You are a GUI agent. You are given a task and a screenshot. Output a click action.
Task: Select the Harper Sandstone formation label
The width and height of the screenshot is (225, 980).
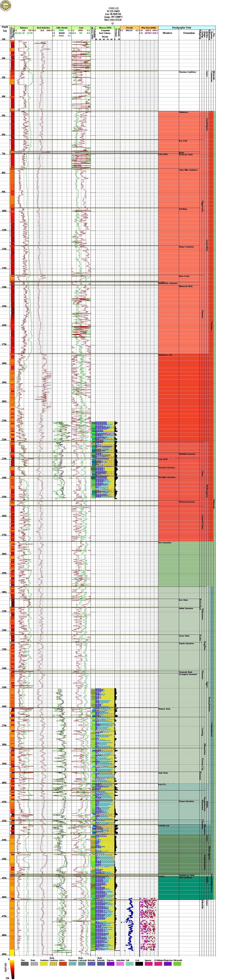pos(186,247)
